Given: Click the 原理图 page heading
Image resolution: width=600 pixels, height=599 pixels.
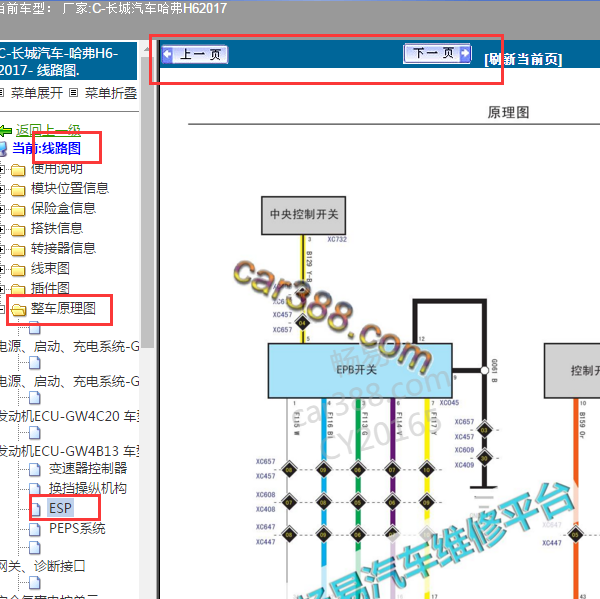Looking at the screenshot, I should [508, 113].
